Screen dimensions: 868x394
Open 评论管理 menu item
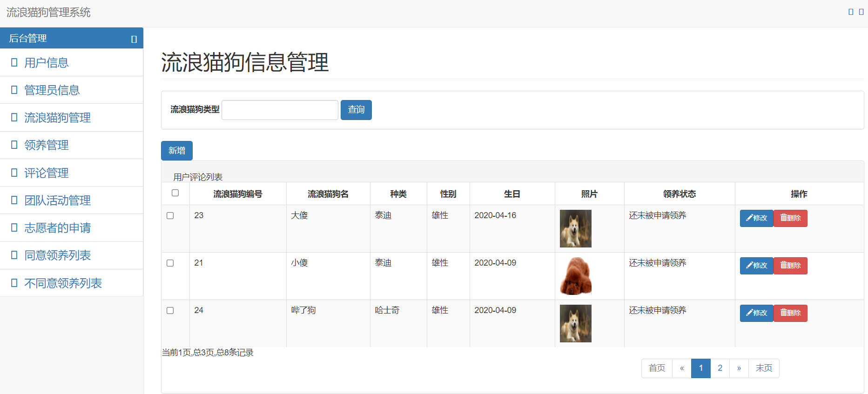[72, 173]
